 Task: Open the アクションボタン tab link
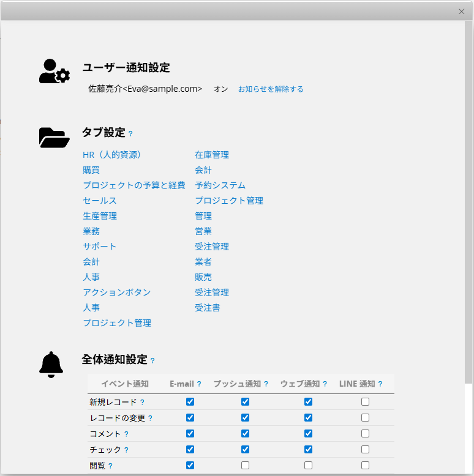[x=117, y=292]
